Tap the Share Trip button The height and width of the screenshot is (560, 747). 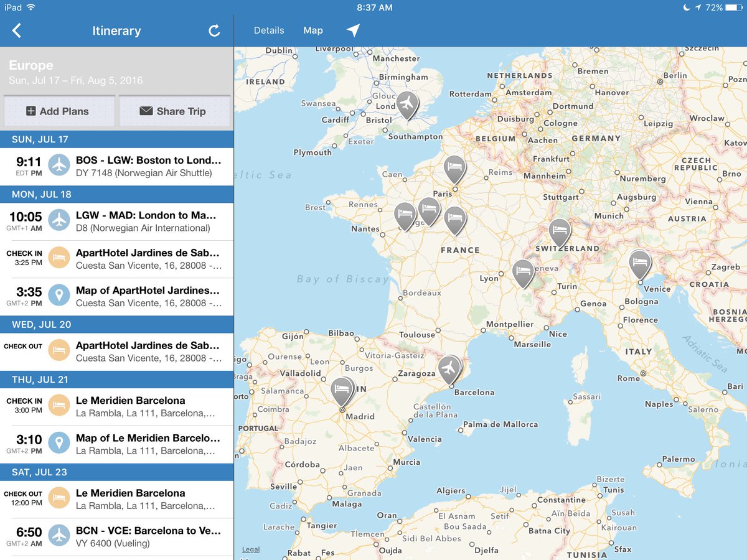click(x=175, y=111)
